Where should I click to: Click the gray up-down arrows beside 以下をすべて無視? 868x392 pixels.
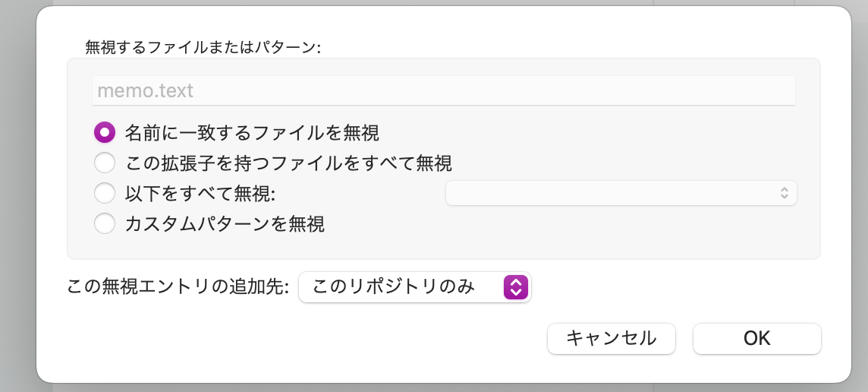pos(784,193)
